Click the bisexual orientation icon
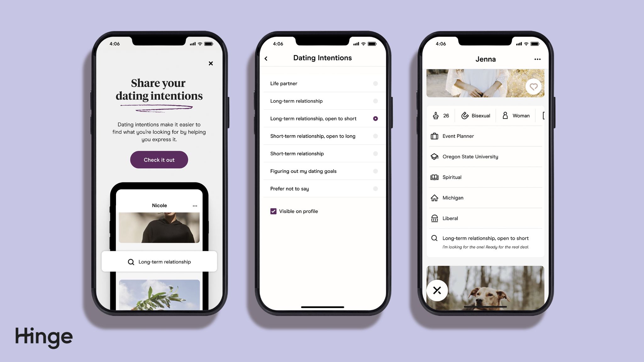Viewport: 644px width, 362px height. pos(464,115)
